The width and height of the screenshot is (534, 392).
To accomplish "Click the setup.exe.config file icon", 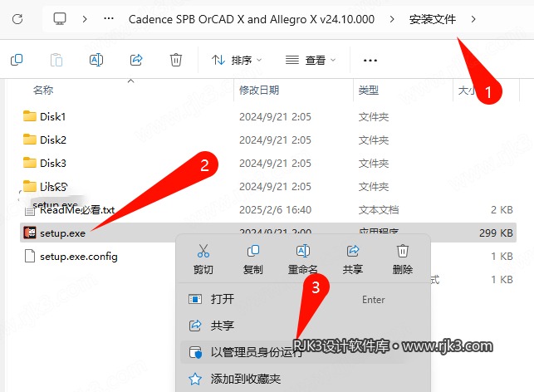I will (x=30, y=256).
